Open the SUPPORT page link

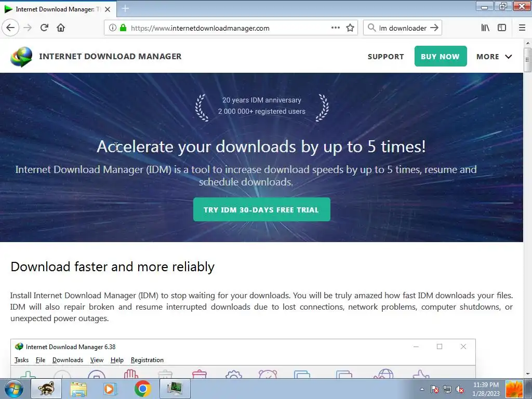386,57
